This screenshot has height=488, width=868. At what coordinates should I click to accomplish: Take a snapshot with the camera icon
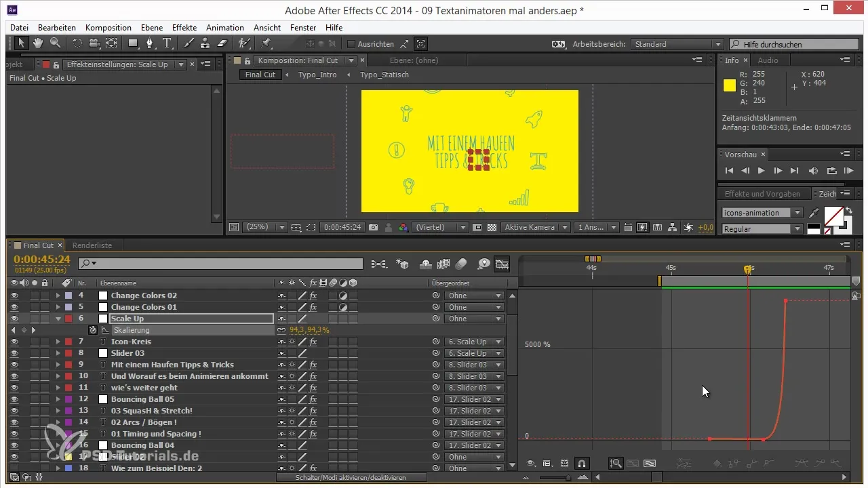click(373, 228)
